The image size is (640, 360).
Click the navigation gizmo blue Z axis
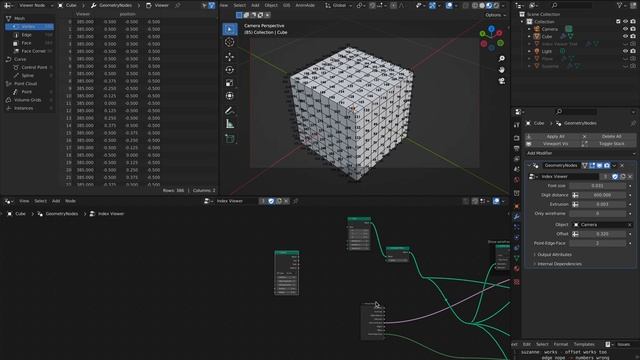(x=491, y=29)
